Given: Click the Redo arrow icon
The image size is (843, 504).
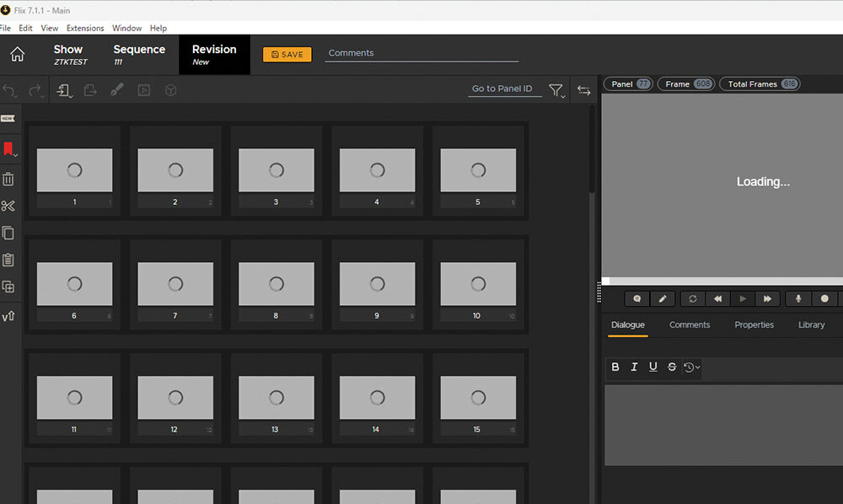Looking at the screenshot, I should 35,90.
